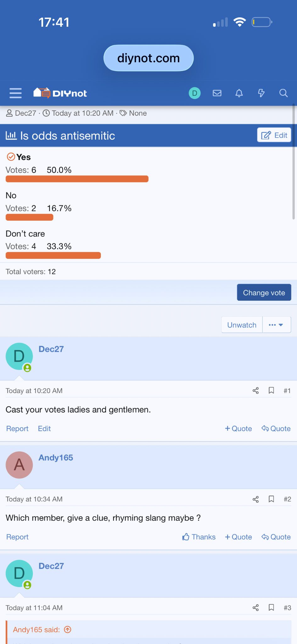Reply with Quote to Andy165's post
297x644 pixels.
click(x=276, y=537)
